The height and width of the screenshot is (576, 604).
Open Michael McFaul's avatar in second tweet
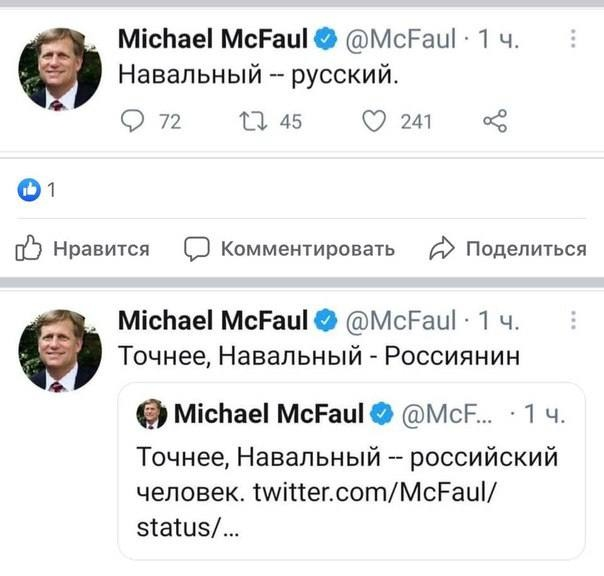pos(59,349)
